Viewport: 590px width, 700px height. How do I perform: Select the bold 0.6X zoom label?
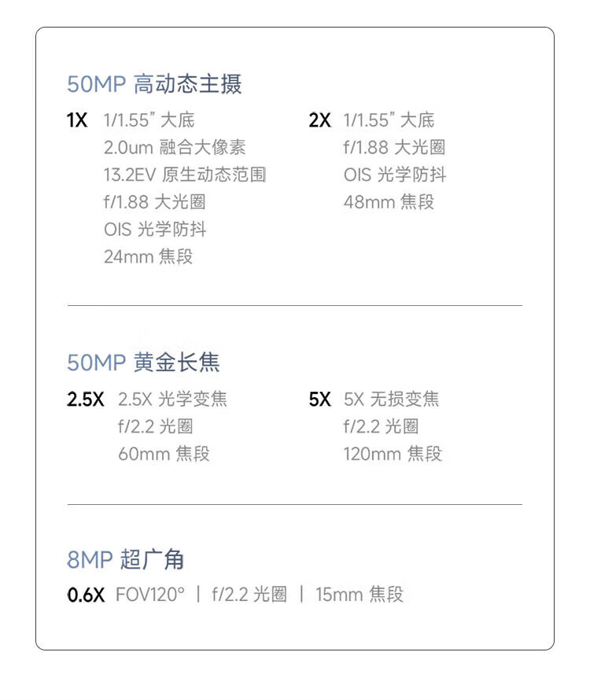[85, 595]
